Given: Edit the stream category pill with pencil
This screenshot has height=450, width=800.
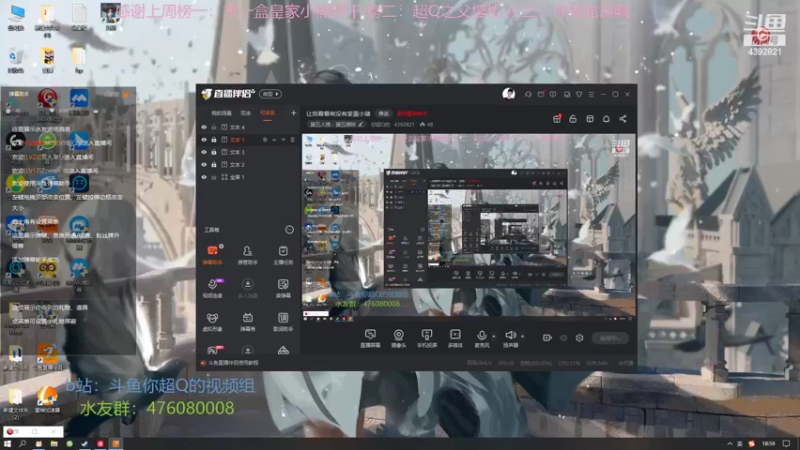Looking at the screenshot, I should point(337,124).
